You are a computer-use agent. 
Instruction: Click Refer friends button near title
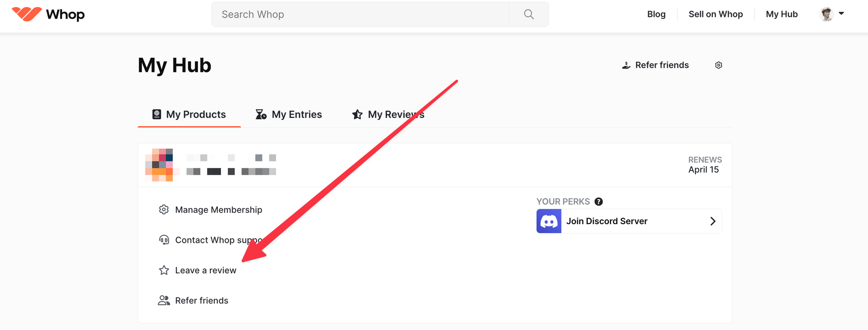(655, 65)
